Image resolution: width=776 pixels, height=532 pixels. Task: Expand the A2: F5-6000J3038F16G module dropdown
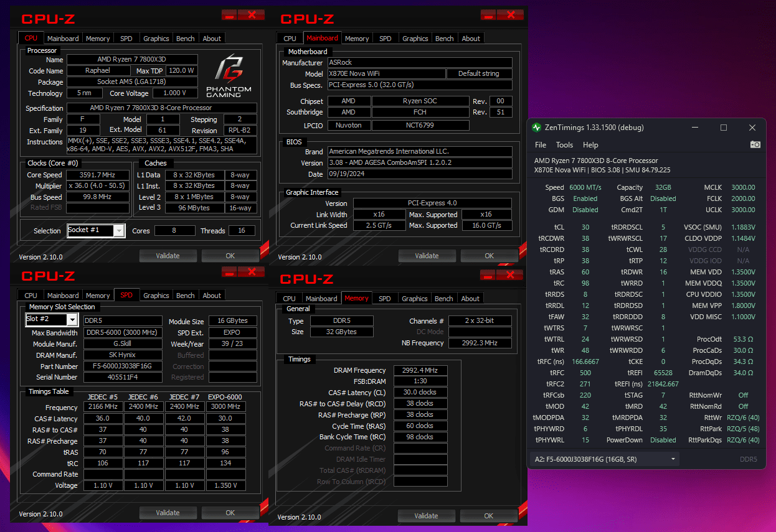click(604, 459)
